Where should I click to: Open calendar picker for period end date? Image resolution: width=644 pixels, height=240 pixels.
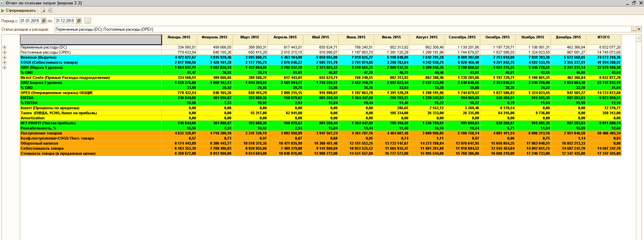[x=79, y=21]
